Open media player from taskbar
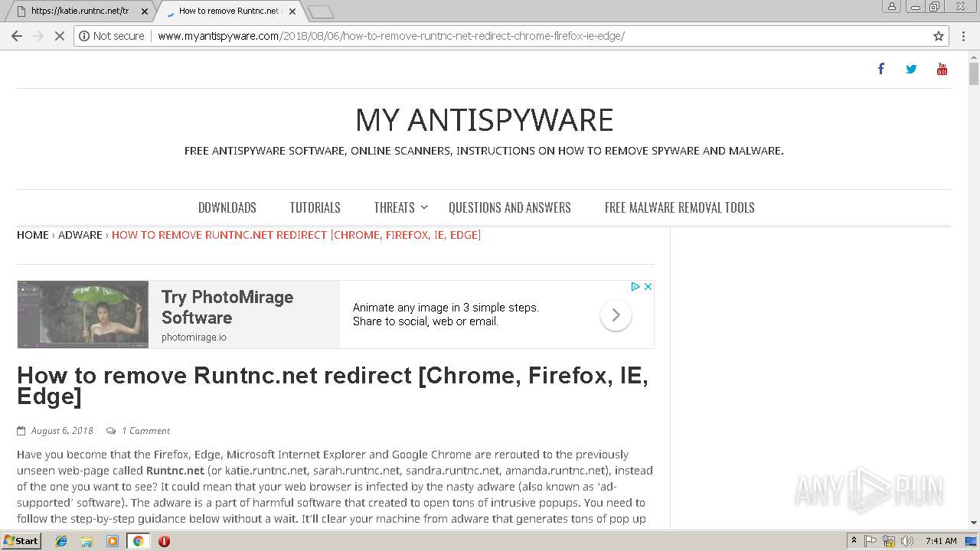The image size is (980, 551). click(x=113, y=541)
